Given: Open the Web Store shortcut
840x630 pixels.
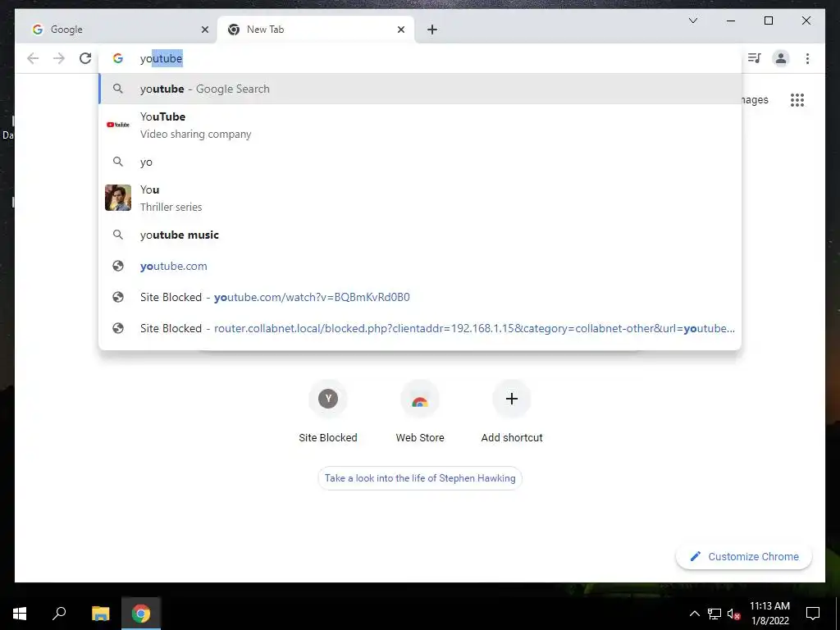Looking at the screenshot, I should pyautogui.click(x=420, y=412).
